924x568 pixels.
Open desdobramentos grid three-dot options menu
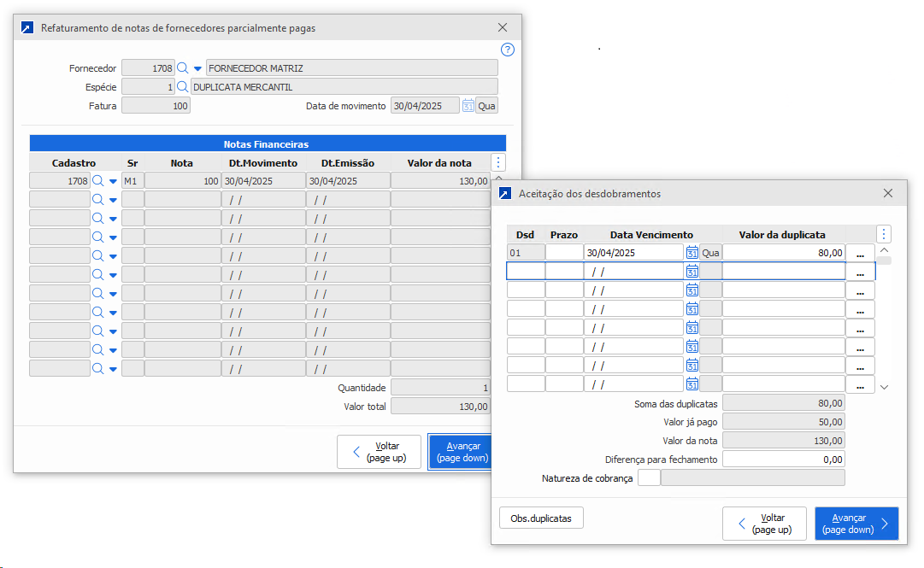click(x=884, y=233)
